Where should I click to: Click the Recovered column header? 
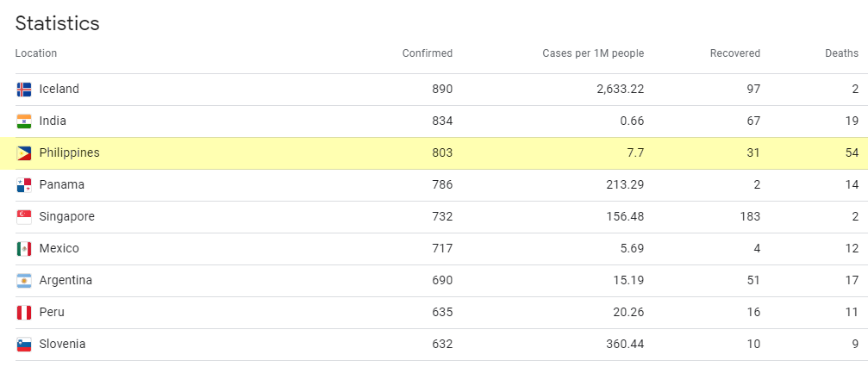coord(734,53)
